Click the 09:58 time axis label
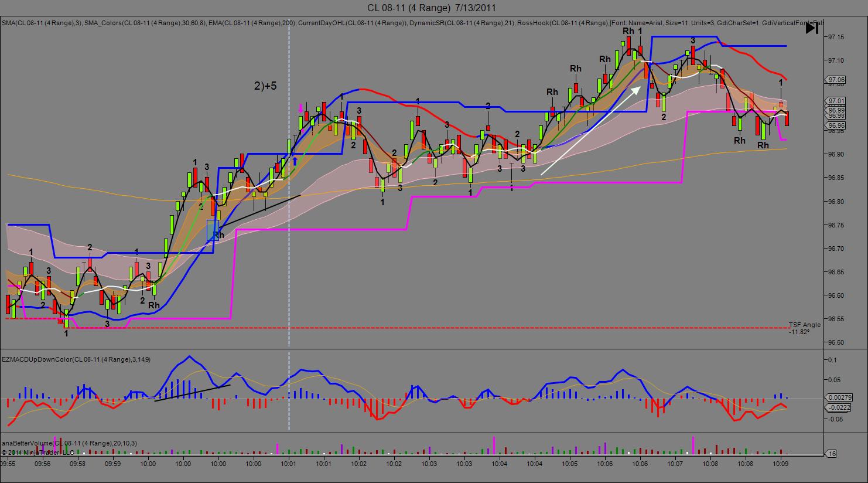Viewport: 868px width, 483px height. click(x=77, y=463)
